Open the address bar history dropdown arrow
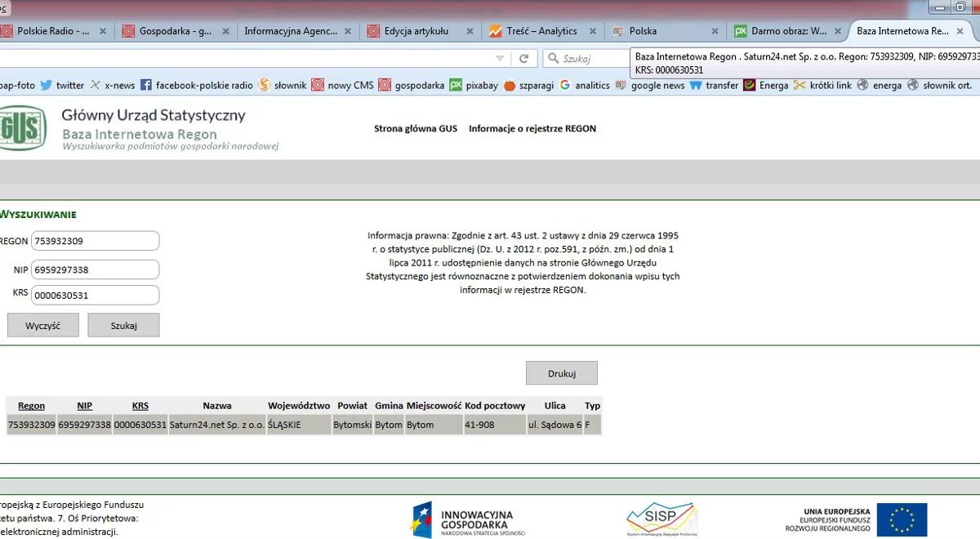 (x=500, y=59)
